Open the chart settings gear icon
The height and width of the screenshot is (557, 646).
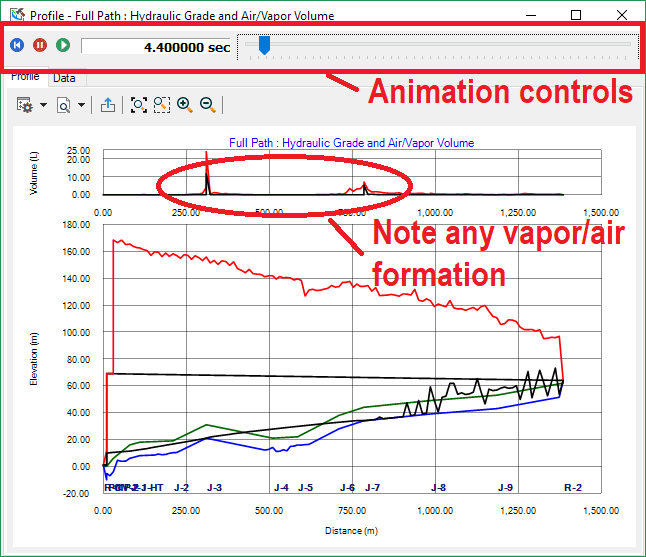[x=24, y=105]
